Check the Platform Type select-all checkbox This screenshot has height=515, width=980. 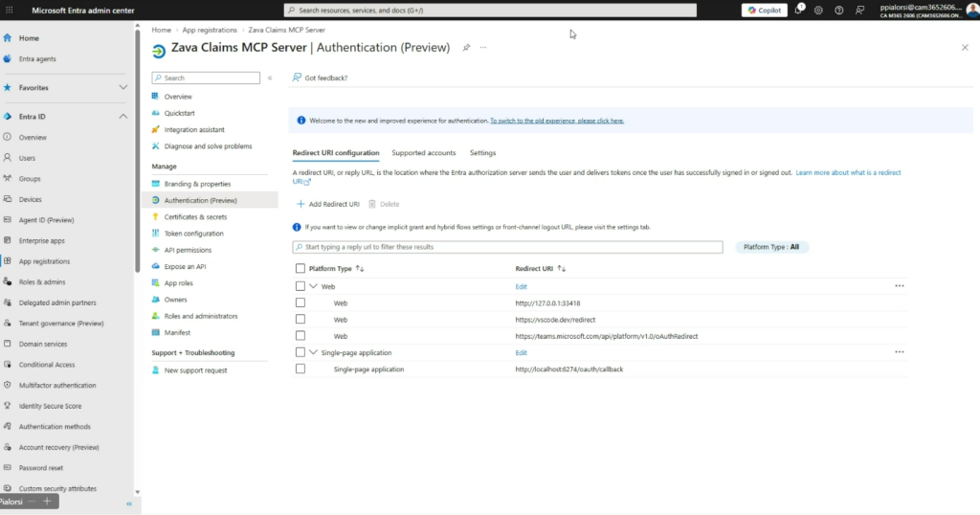(301, 269)
